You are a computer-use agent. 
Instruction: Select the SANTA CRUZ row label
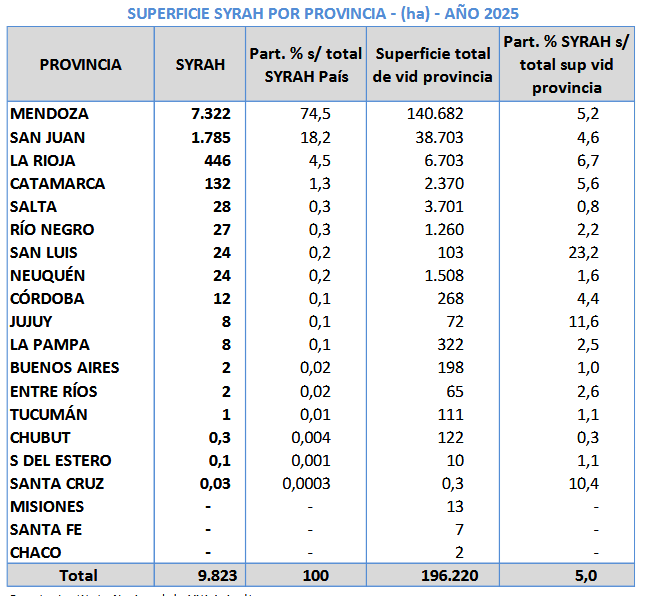57,484
